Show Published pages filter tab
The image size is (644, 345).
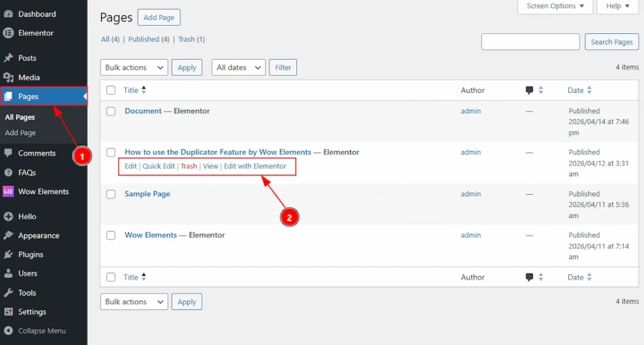pyautogui.click(x=144, y=39)
